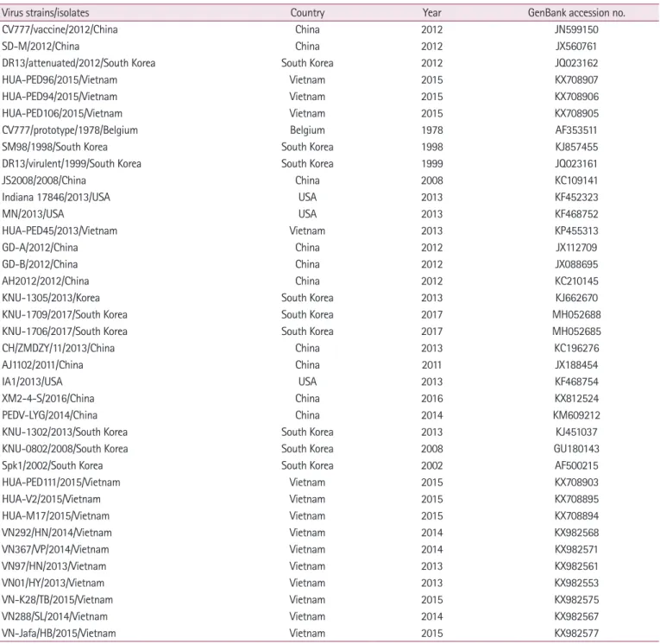Click strain SD-M/2012/China
The height and width of the screenshot is (644, 660).
point(41,47)
